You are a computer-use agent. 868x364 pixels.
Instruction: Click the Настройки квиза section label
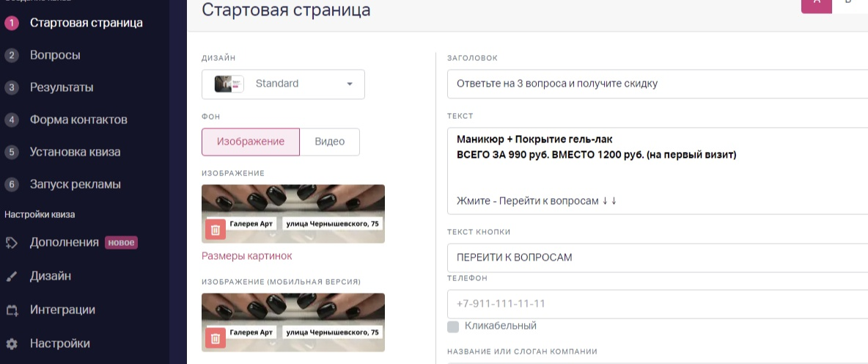[40, 214]
